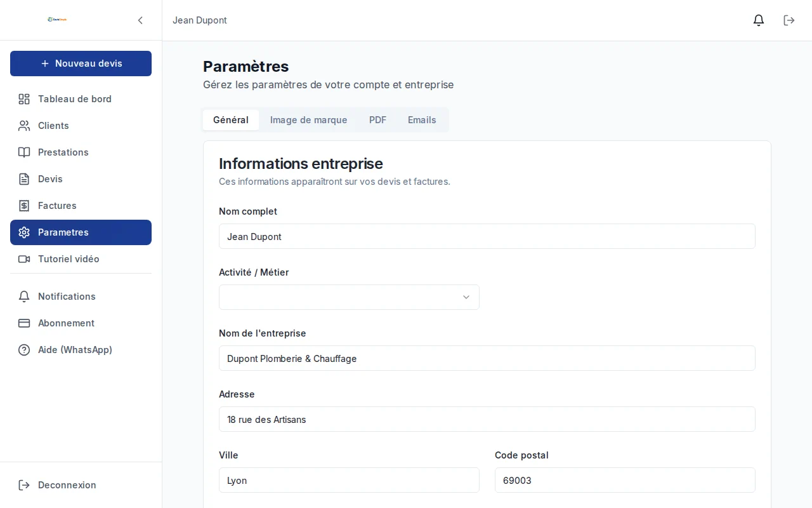Click the Adresse input field
812x508 pixels.
(x=487, y=419)
